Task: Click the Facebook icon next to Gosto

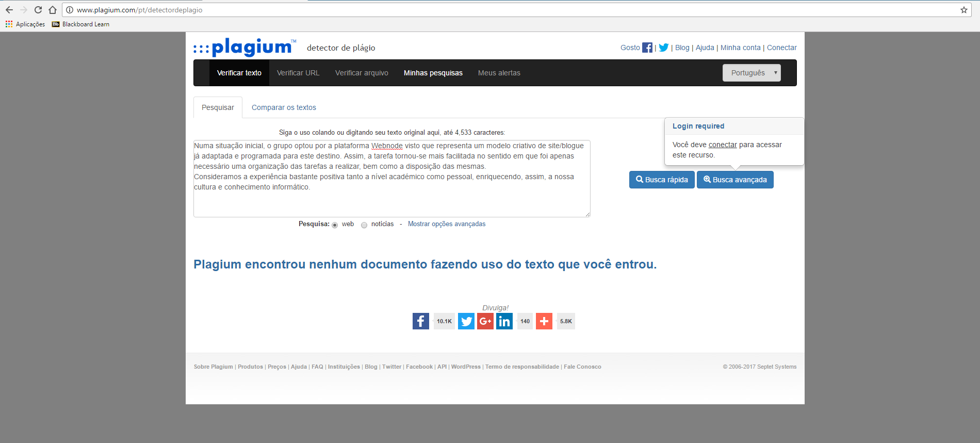Action: [647, 48]
